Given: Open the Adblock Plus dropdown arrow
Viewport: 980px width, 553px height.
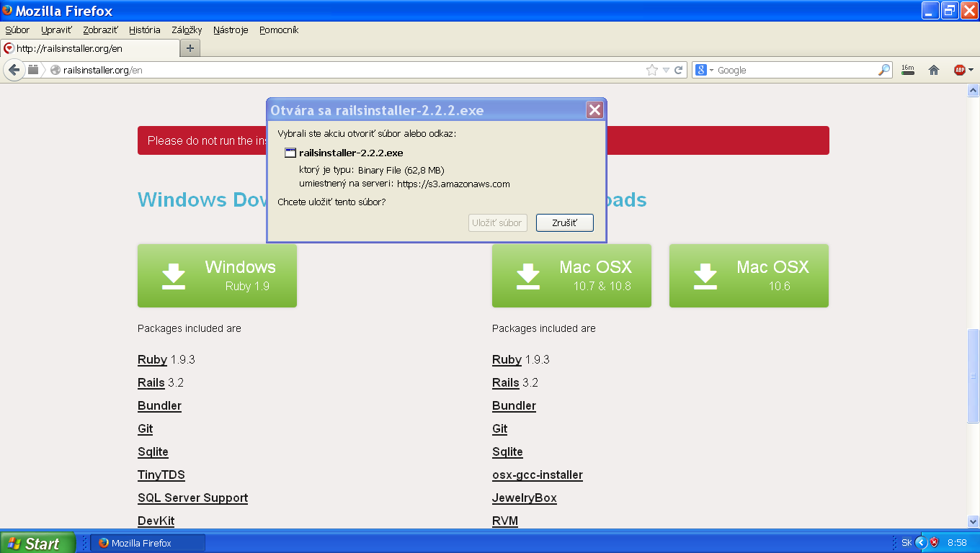Looking at the screenshot, I should [971, 70].
